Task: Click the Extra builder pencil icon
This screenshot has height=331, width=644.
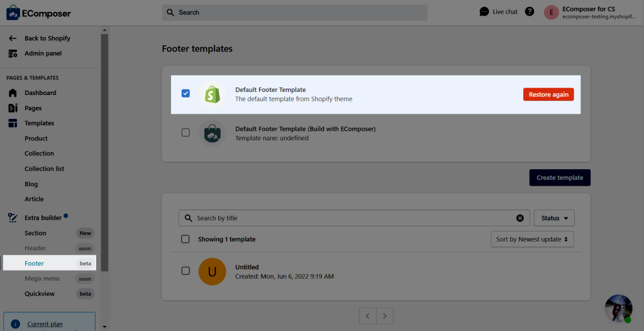Action: [13, 218]
